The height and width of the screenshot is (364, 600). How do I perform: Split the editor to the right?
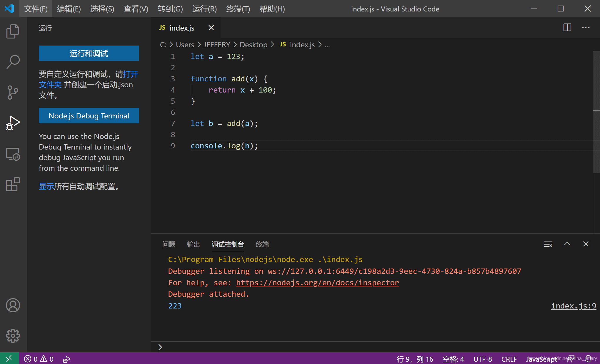pos(567,28)
